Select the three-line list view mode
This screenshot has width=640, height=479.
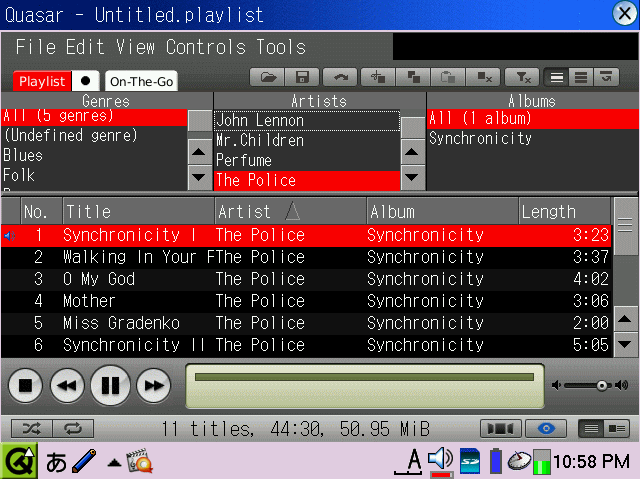557,77
